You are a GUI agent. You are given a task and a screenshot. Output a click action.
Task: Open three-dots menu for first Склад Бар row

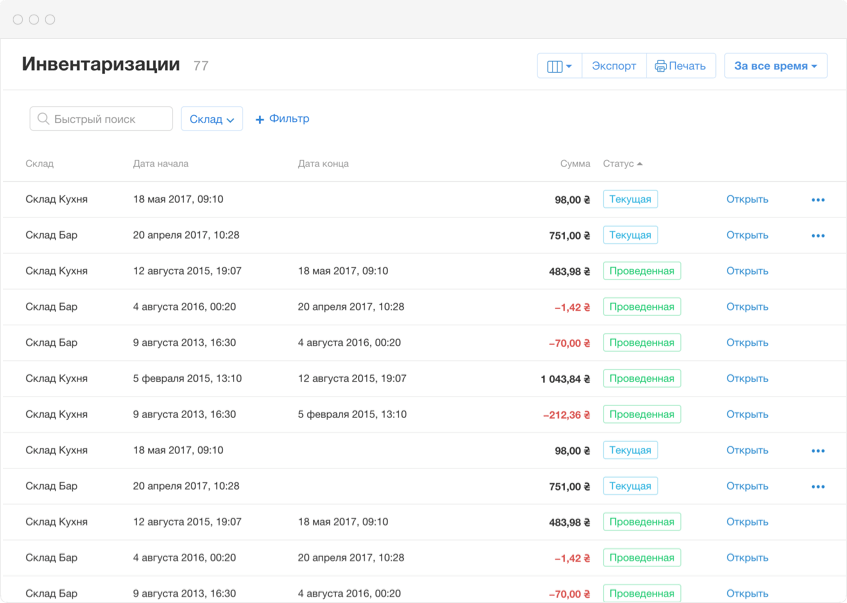(818, 236)
